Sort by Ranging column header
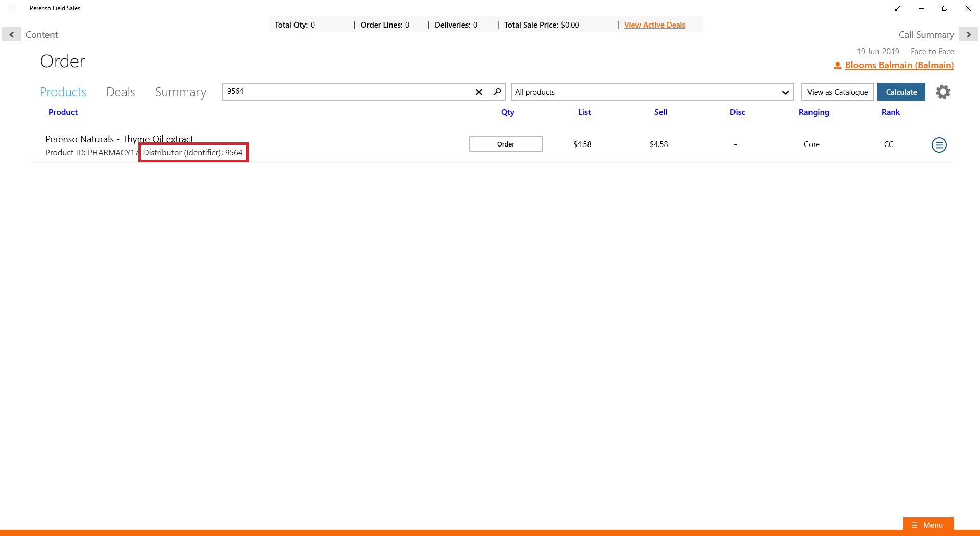980x536 pixels. point(814,112)
